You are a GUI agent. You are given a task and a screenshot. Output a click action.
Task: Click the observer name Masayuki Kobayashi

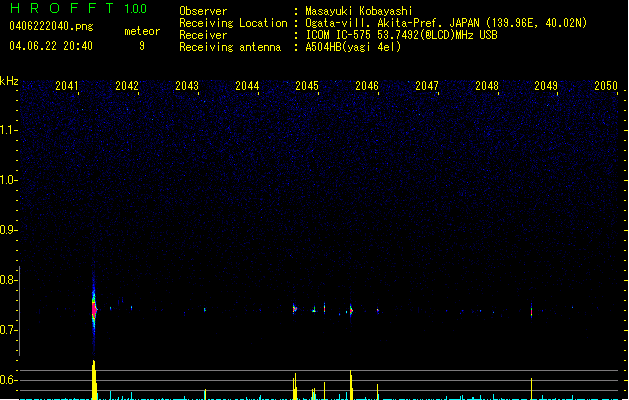(x=359, y=11)
